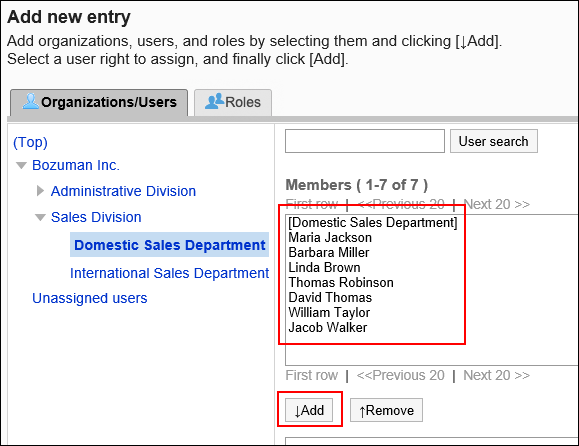Screen dimensions: 579x446
Task: Collapse the Sales Division node
Action: click(40, 217)
